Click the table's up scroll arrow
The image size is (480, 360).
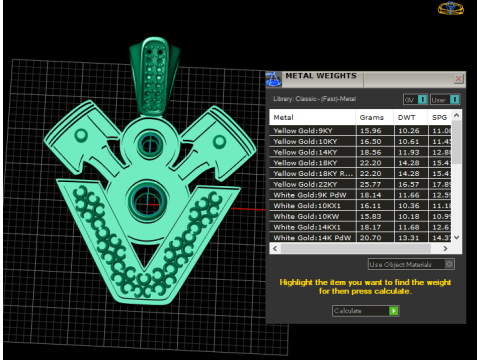tap(457, 115)
